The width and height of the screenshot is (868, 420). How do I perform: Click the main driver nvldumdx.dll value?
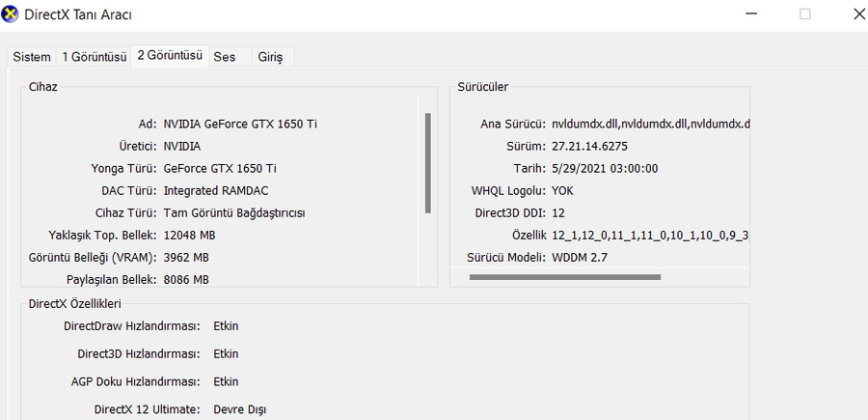650,125
